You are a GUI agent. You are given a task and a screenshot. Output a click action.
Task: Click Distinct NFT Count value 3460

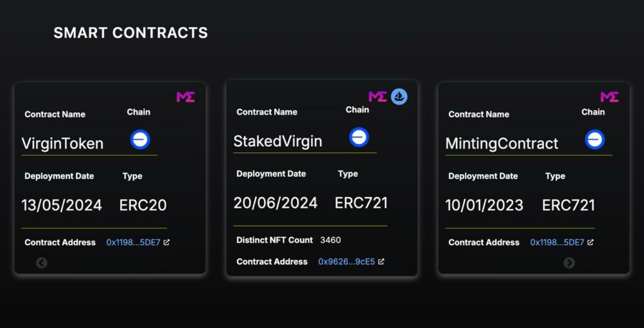(x=330, y=240)
